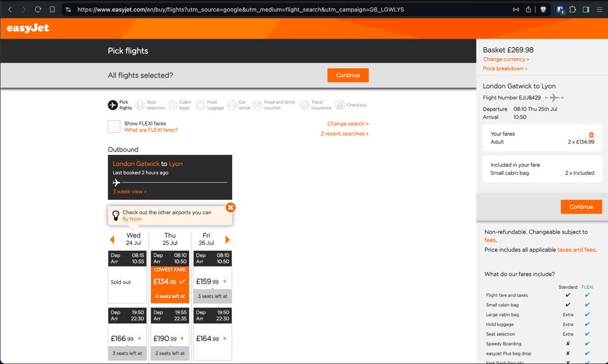Image resolution: width=608 pixels, height=364 pixels.
Task: Select the Car rental step icon
Action: pos(232,105)
